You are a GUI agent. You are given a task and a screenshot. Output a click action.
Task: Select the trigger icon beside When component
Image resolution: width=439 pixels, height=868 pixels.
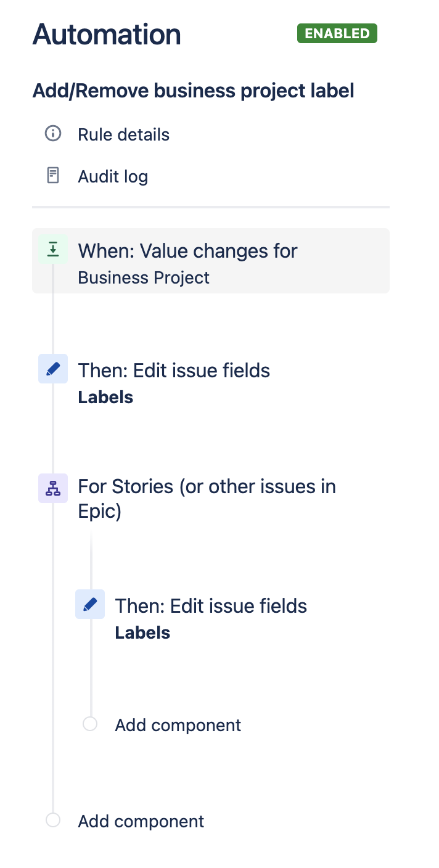(x=53, y=249)
